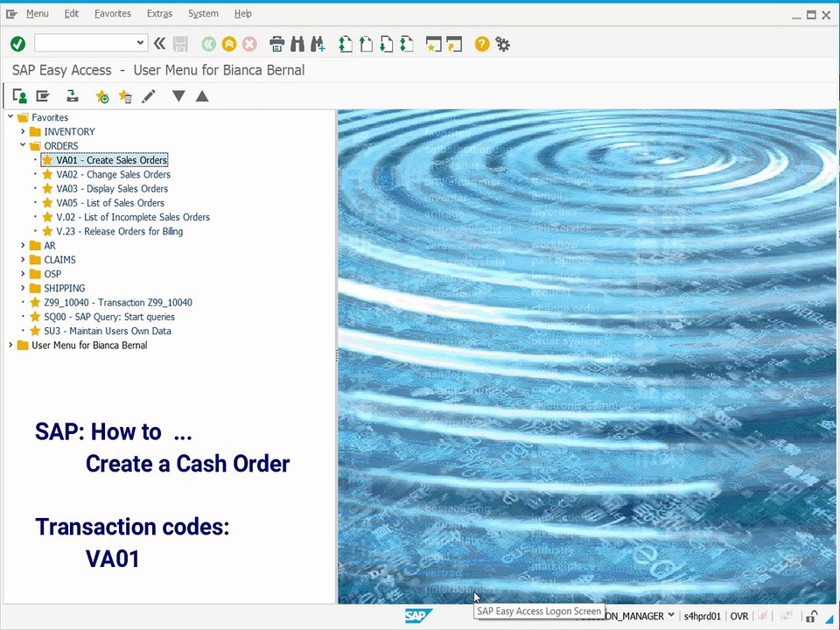Collapse the ORDERS folder
The image size is (840, 630).
[x=23, y=145]
